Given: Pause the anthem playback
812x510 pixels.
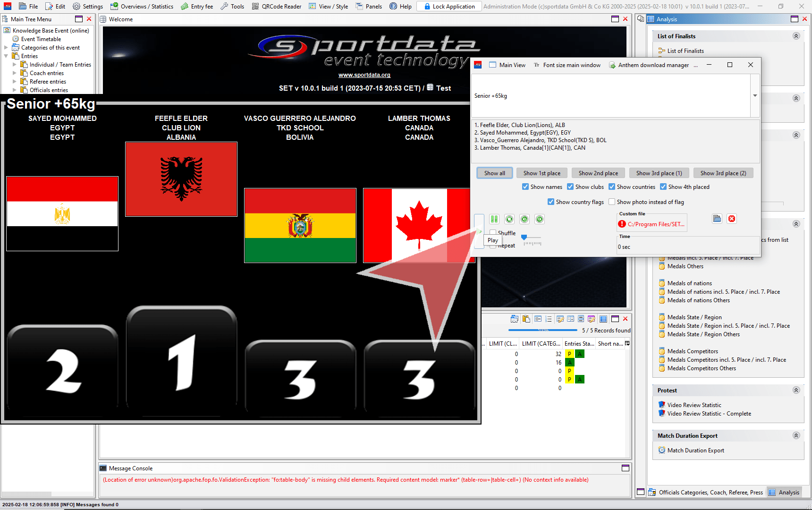Looking at the screenshot, I should tap(494, 219).
